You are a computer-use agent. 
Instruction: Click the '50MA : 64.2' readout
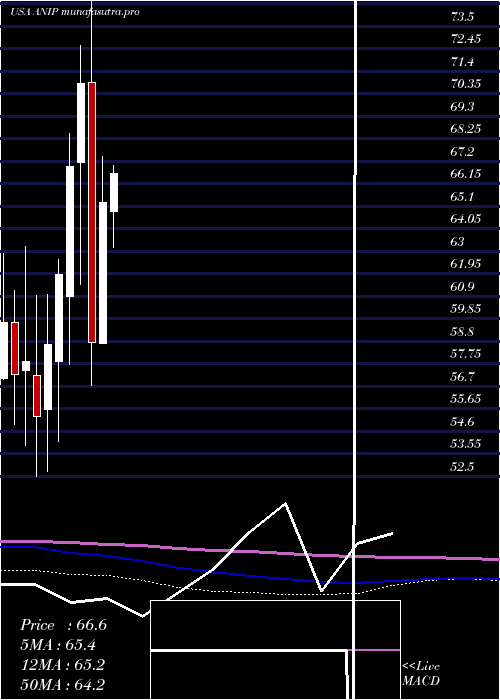(63, 684)
